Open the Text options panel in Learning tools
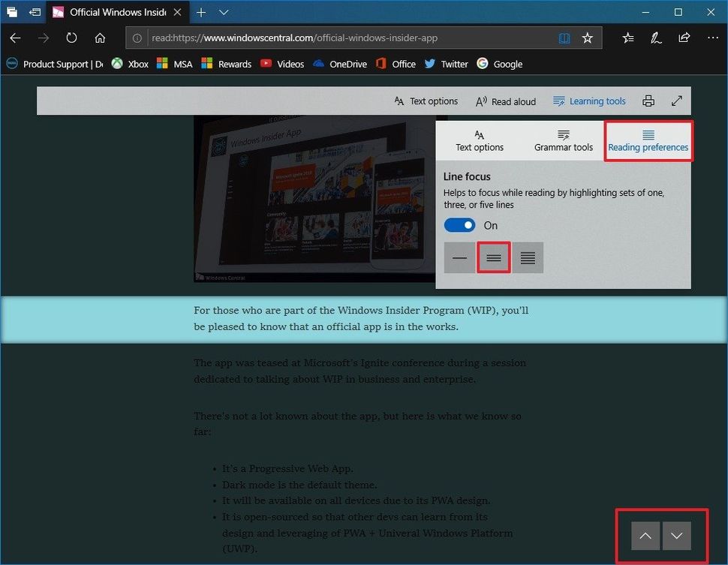This screenshot has height=565, width=728. coord(480,141)
